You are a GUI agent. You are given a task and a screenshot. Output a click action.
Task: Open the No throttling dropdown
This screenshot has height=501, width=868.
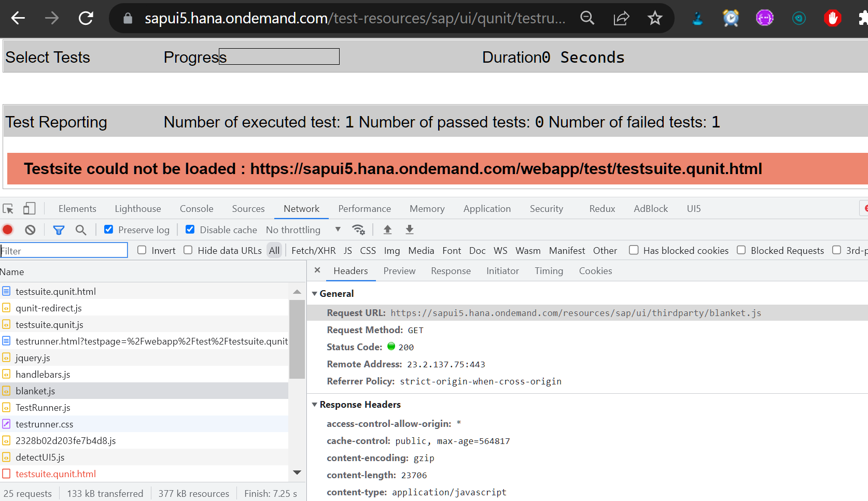[x=303, y=230]
